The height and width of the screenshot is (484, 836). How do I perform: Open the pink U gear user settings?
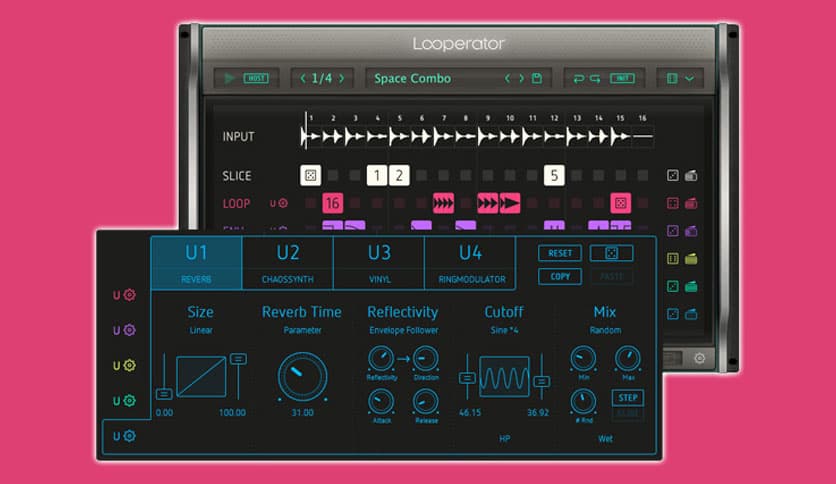[124, 295]
